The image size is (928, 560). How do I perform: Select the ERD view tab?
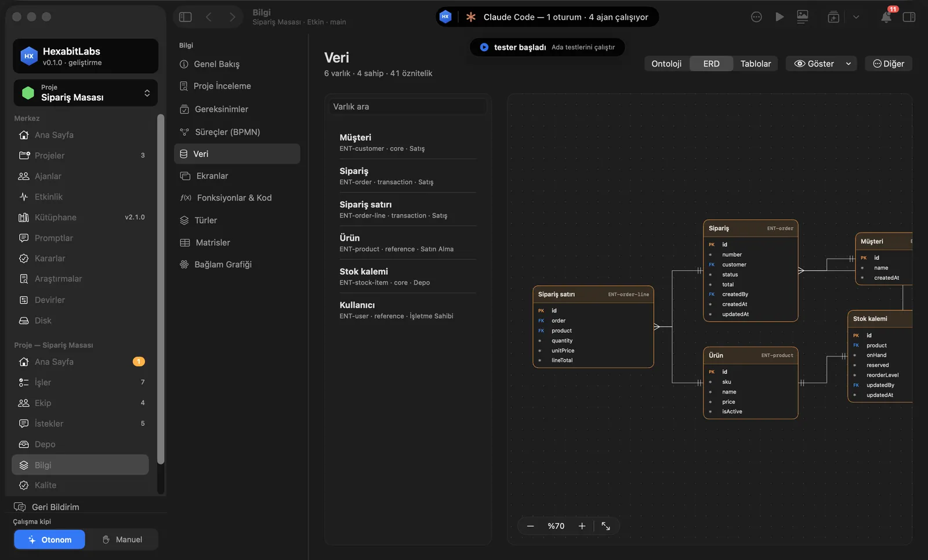(x=711, y=64)
